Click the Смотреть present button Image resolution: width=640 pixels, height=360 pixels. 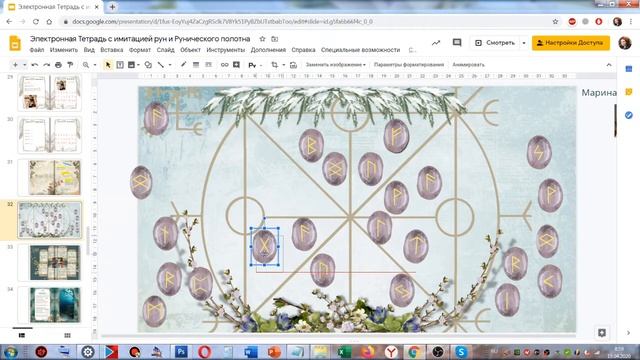[x=495, y=43]
